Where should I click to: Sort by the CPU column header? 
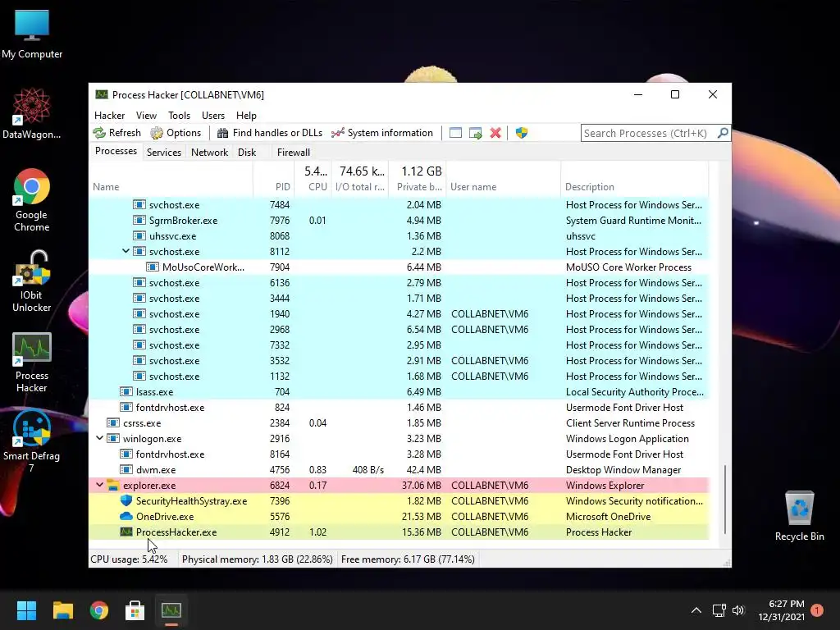coord(313,179)
